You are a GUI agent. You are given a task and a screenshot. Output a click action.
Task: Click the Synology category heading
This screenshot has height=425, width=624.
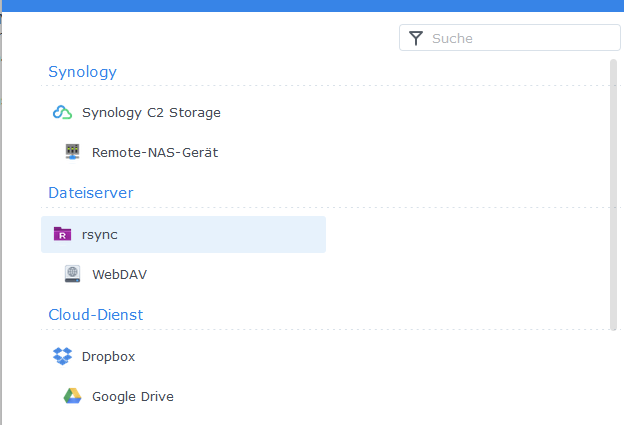coord(83,72)
